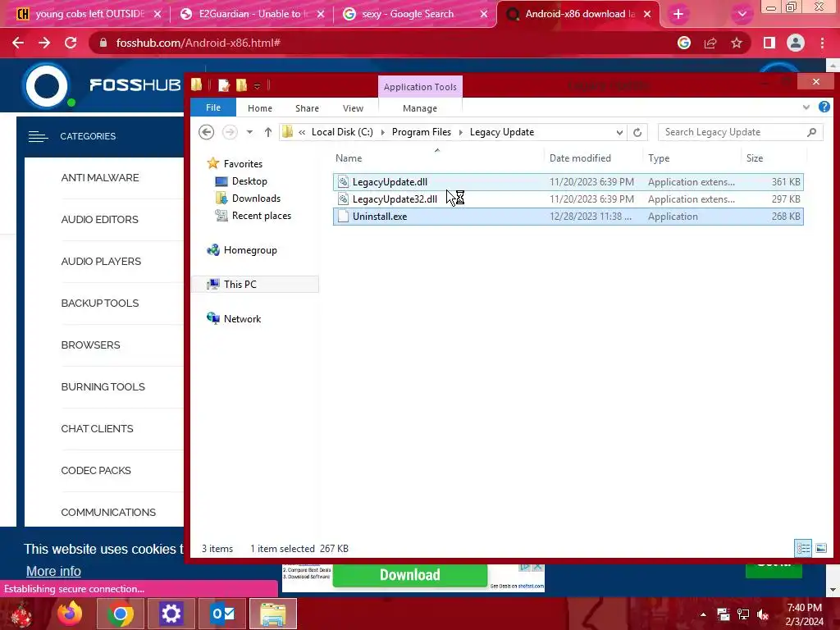Switch to the Home ribbon tab
Viewport: 840px width, 630px height.
pos(260,108)
